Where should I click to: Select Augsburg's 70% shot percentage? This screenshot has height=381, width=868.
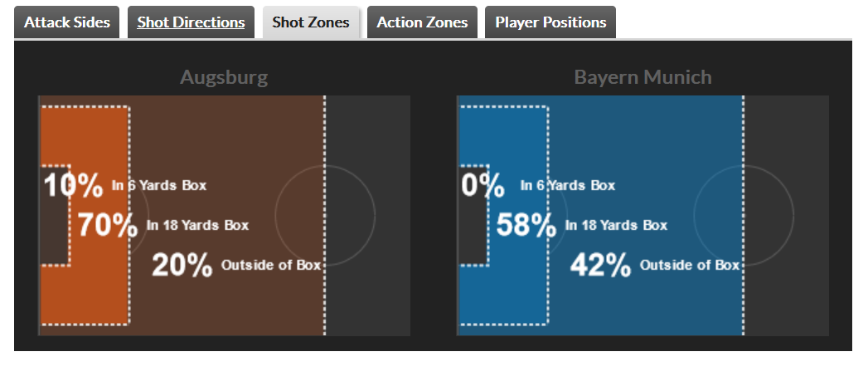pyautogui.click(x=108, y=225)
